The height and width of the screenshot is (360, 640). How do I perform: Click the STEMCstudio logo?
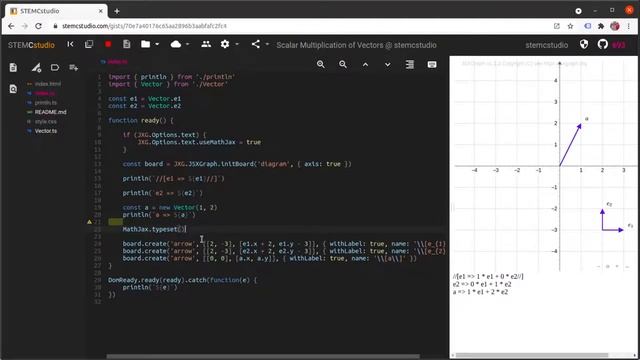tap(31, 45)
